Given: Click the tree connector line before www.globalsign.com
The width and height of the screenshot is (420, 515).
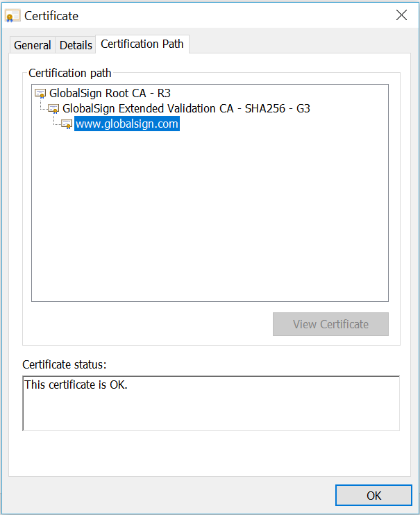Looking at the screenshot, I should pos(56,123).
